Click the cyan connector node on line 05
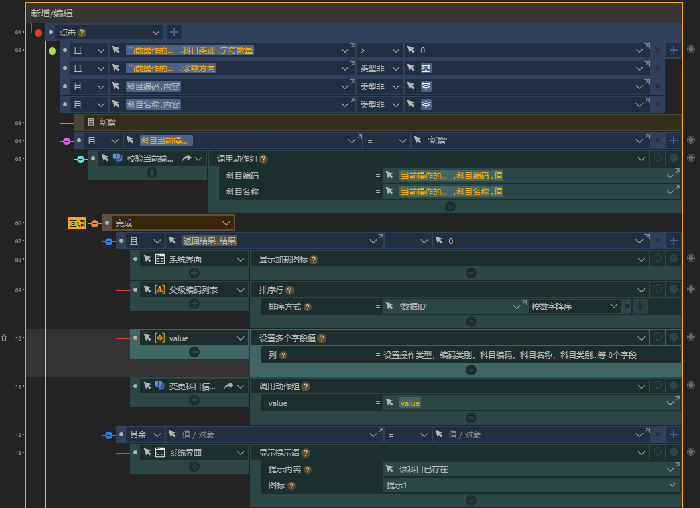The height and width of the screenshot is (508, 700). coord(79,158)
